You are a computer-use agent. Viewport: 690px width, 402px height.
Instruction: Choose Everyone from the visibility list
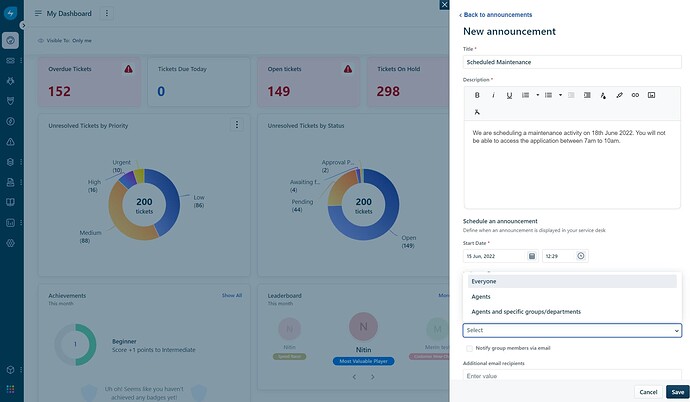click(572, 281)
